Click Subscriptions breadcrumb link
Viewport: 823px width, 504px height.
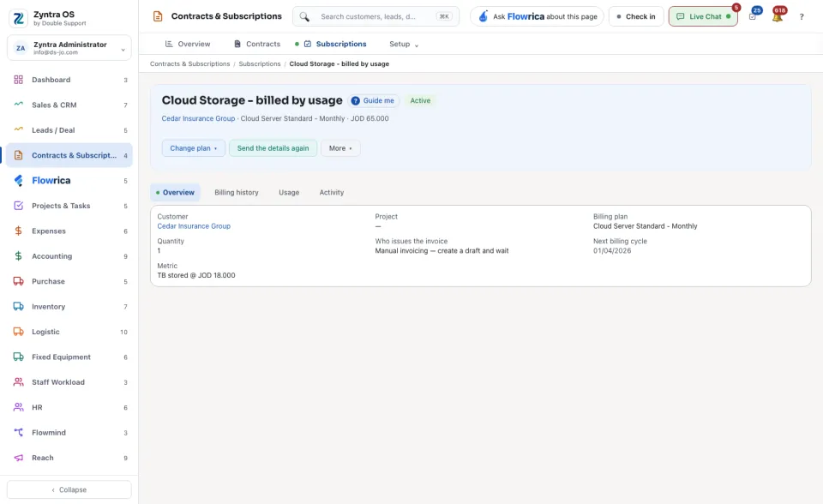(260, 64)
